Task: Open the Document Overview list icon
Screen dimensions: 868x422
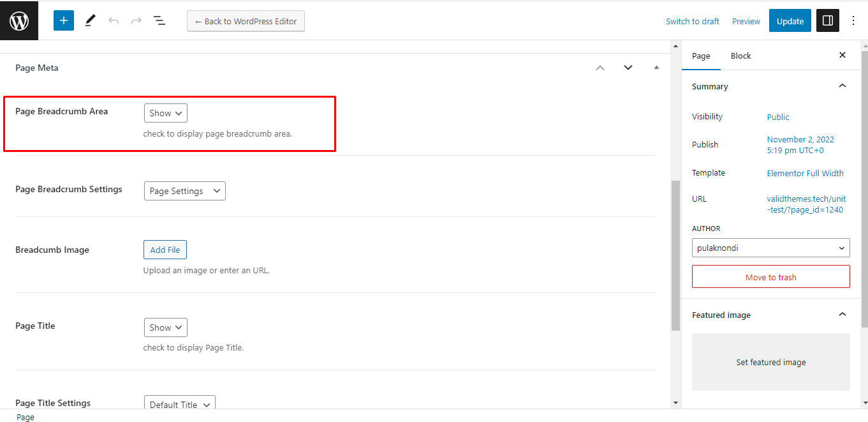Action: pos(159,20)
